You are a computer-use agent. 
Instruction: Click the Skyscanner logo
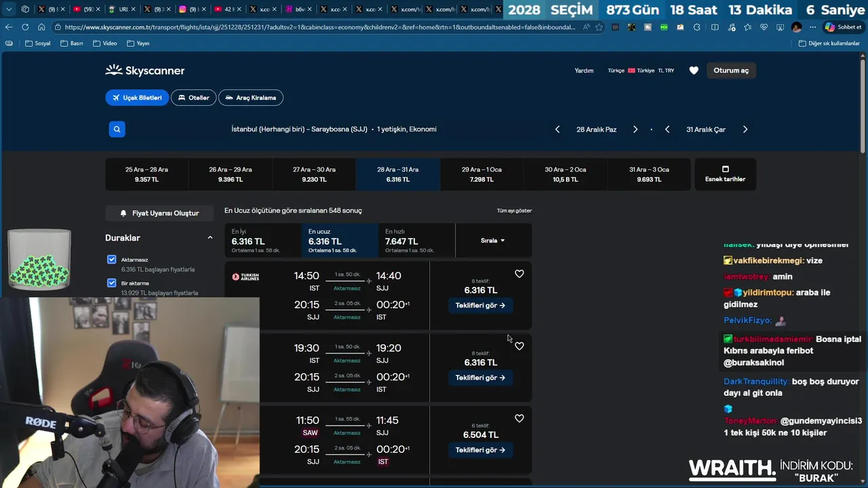144,70
